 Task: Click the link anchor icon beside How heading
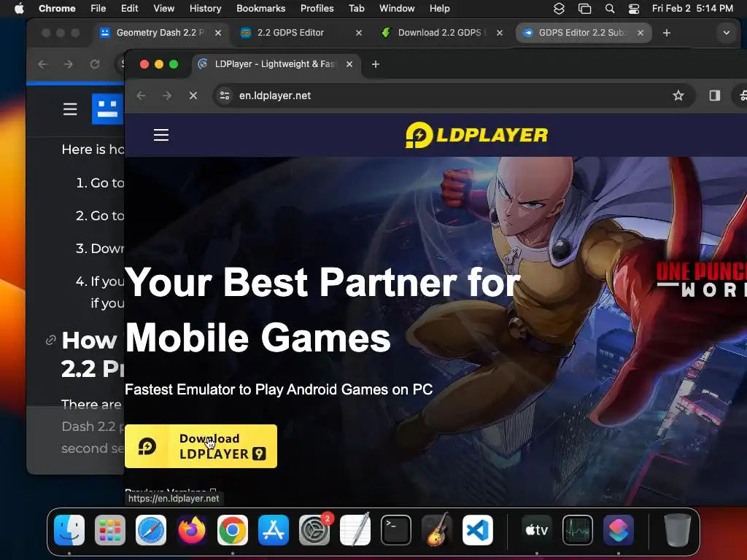point(50,341)
